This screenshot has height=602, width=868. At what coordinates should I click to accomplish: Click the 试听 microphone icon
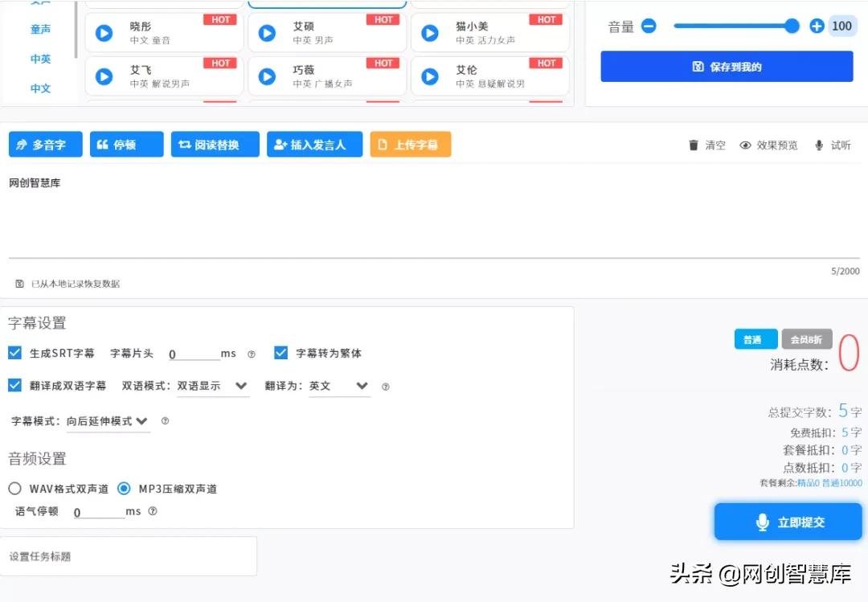[821, 145]
